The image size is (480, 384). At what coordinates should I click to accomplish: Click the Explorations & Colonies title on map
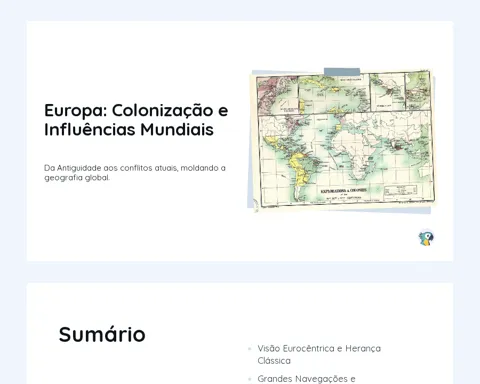pos(343,191)
